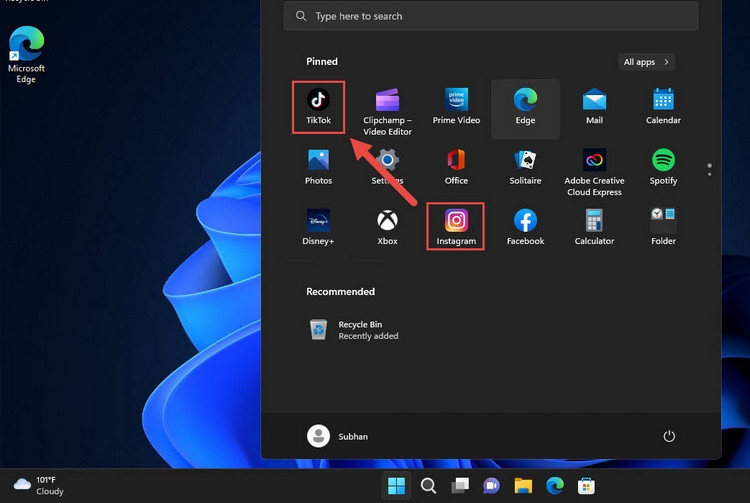The height and width of the screenshot is (503, 750).
Task: Open Edge in the pinned apps
Action: pyautogui.click(x=525, y=109)
